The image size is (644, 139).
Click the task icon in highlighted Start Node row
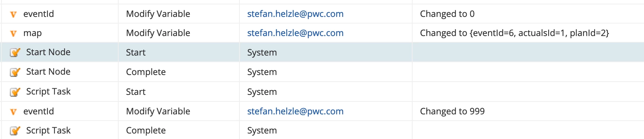[x=15, y=53]
